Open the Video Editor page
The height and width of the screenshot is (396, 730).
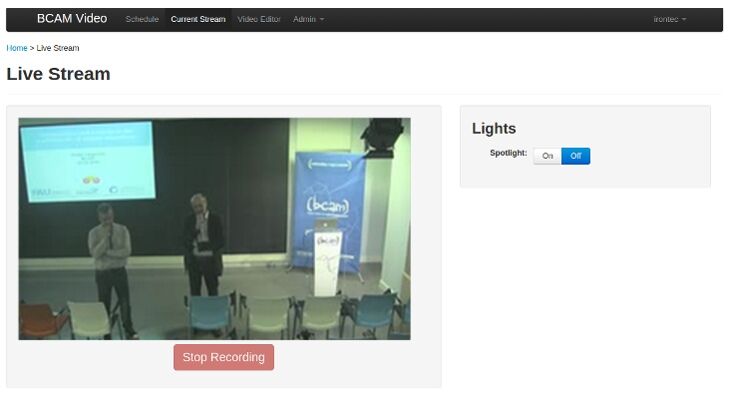[259, 19]
